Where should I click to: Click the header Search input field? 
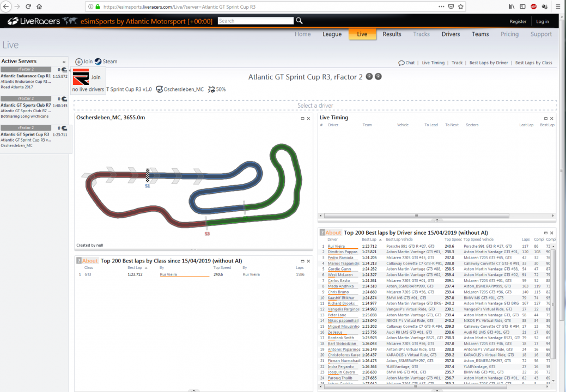(255, 21)
